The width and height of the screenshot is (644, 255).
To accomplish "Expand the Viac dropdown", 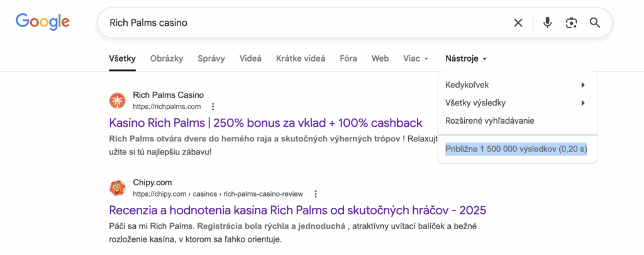I will coord(416,58).
